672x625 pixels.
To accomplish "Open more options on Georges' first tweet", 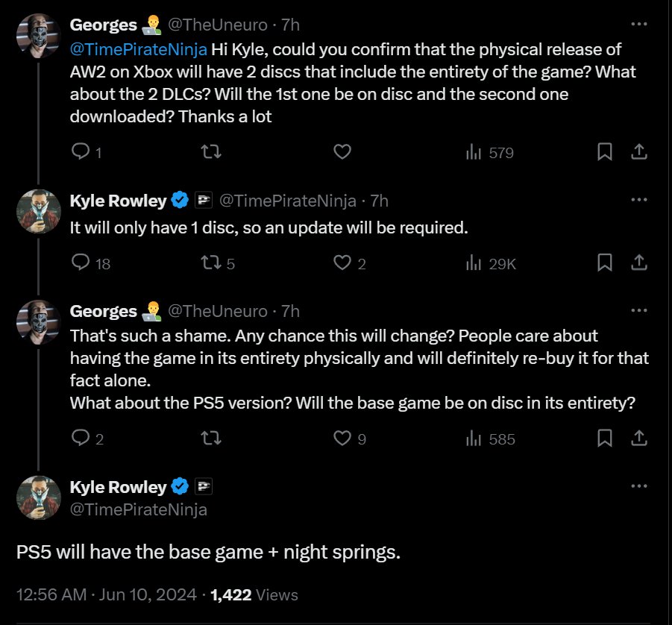I will tap(638, 24).
